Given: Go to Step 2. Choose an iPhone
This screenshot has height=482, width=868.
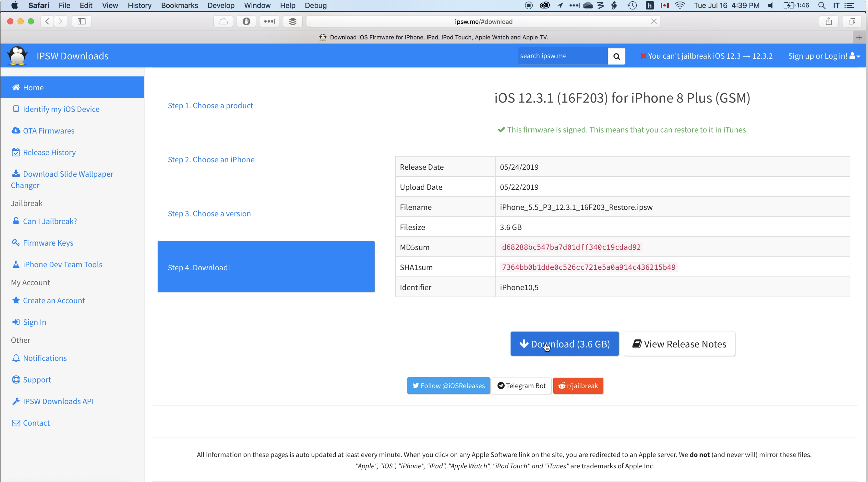Looking at the screenshot, I should (211, 159).
